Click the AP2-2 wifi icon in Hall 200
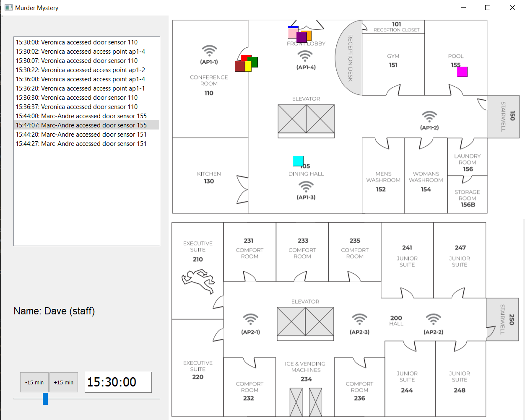This screenshot has height=420, width=525. pyautogui.click(x=433, y=319)
